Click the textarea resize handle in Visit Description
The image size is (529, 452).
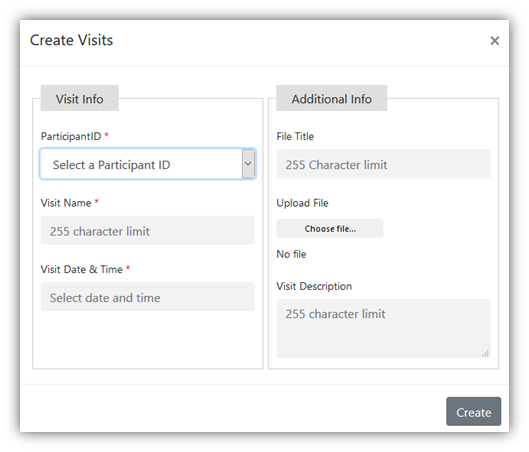tap(485, 353)
